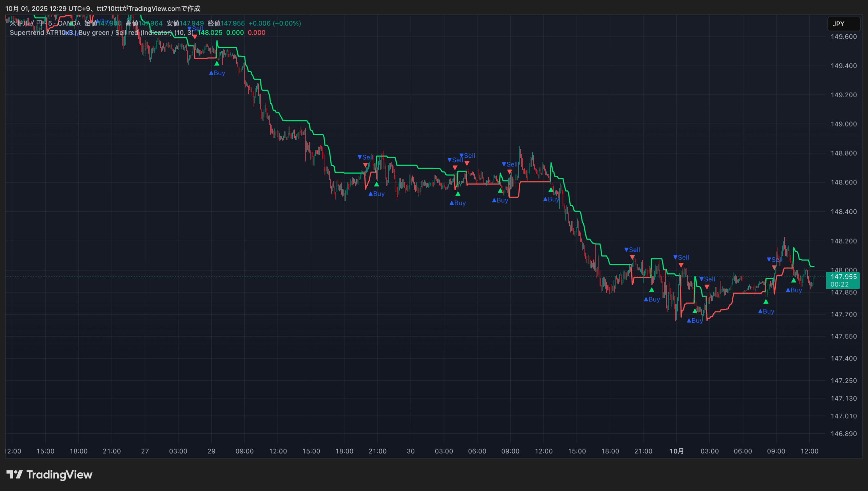Screen dimensions: 868x491
Task: Click the Sell label directly above the 10月 date
Action: click(x=681, y=257)
